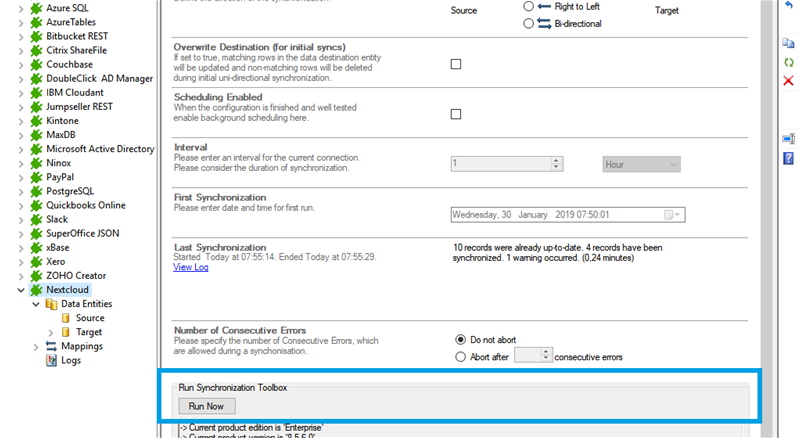This screenshot has width=800, height=438.
Task: Select the Logs tree item
Action: coord(70,360)
